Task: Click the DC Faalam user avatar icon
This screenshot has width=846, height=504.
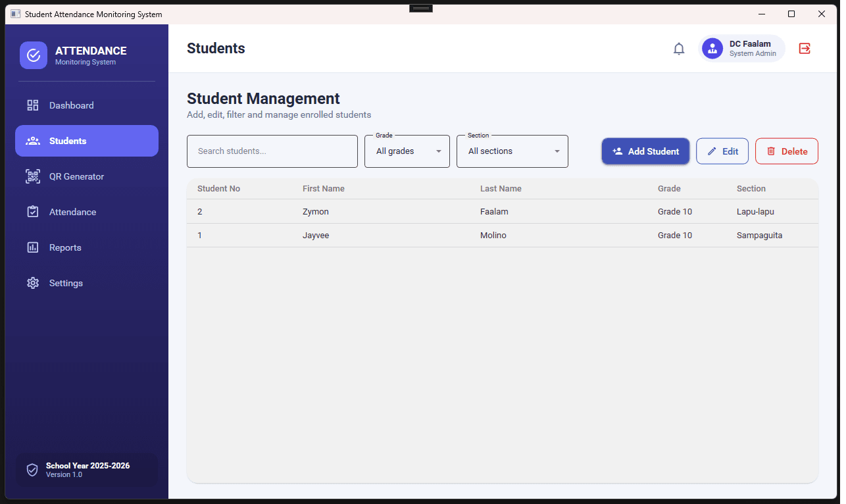Action: click(712, 49)
